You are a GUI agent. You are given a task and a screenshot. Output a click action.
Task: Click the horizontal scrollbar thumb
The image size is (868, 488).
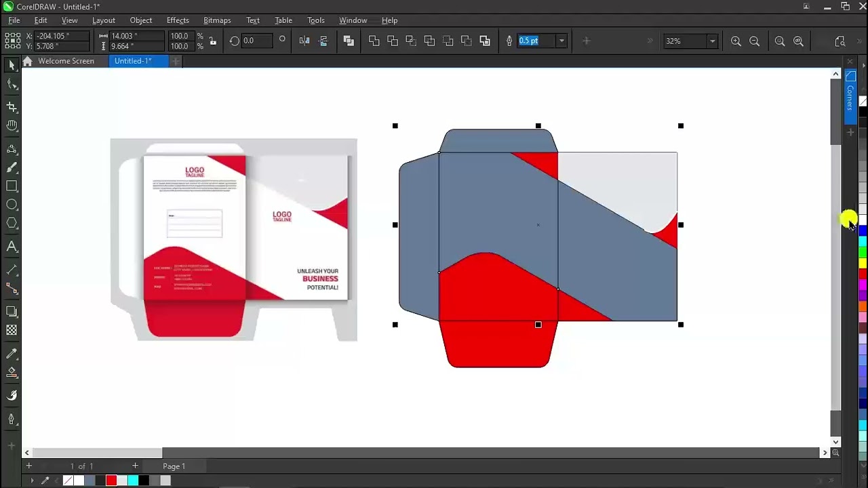pyautogui.click(x=96, y=453)
